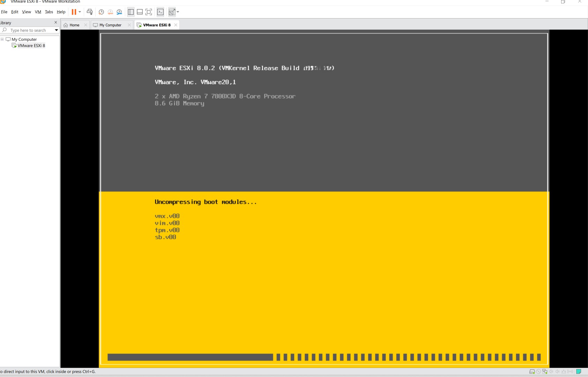Select My Computer in the library tree

(x=24, y=39)
